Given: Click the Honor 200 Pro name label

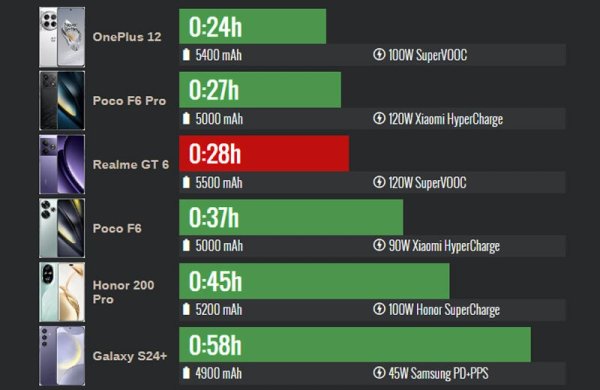Looking at the screenshot, I should (x=123, y=292).
